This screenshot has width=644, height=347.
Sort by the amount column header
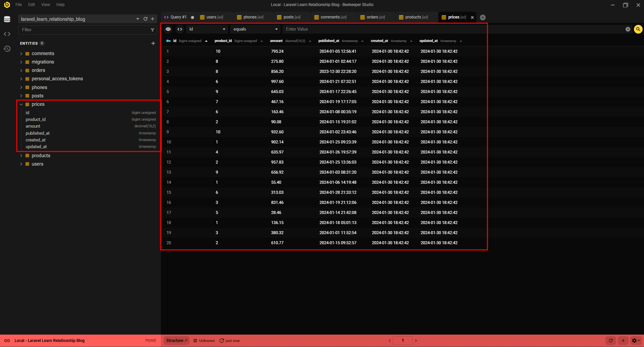point(276,41)
